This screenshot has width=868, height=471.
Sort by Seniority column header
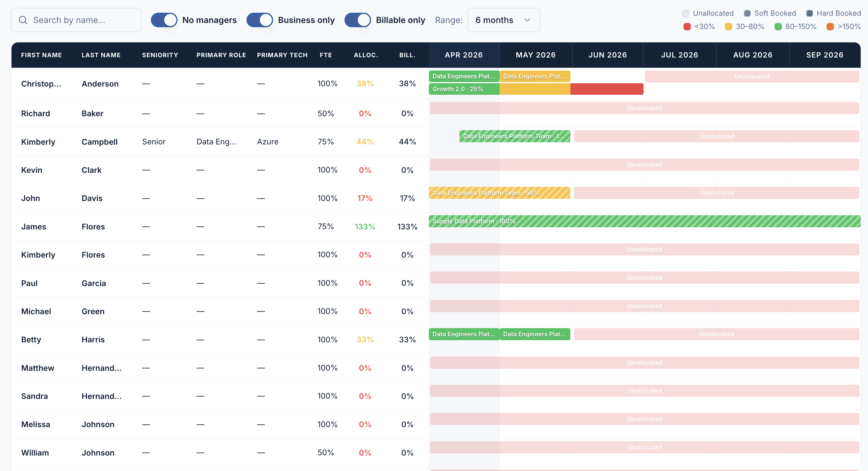pos(160,55)
